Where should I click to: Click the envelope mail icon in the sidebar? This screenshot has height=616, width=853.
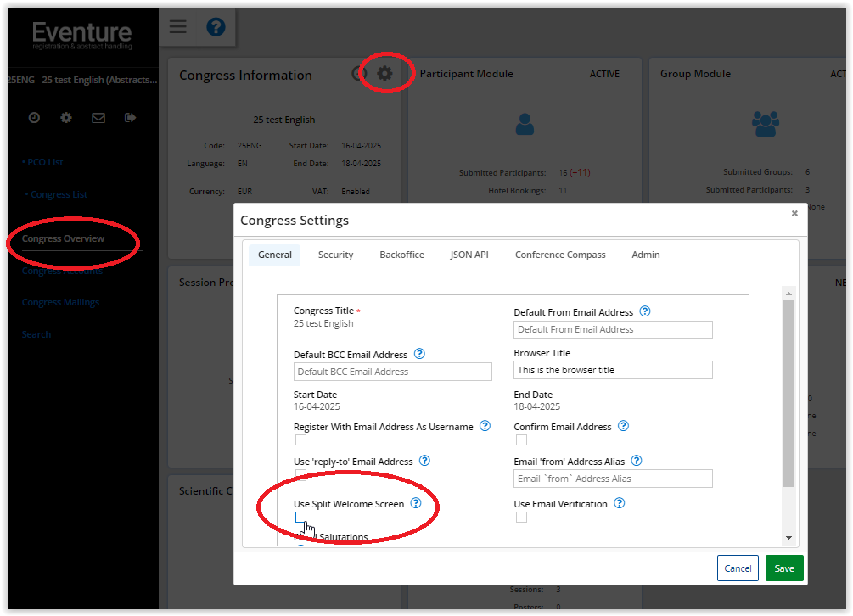click(98, 118)
